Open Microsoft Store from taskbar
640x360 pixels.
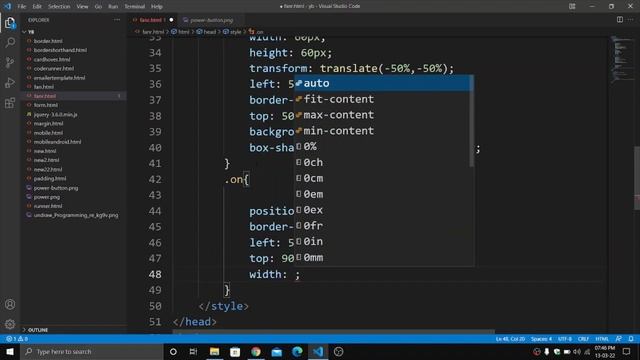tap(235, 351)
